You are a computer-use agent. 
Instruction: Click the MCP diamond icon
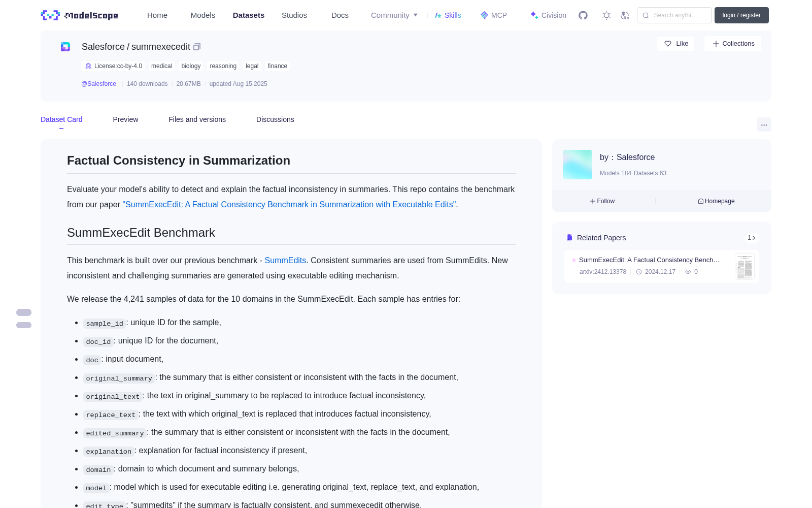tap(484, 15)
